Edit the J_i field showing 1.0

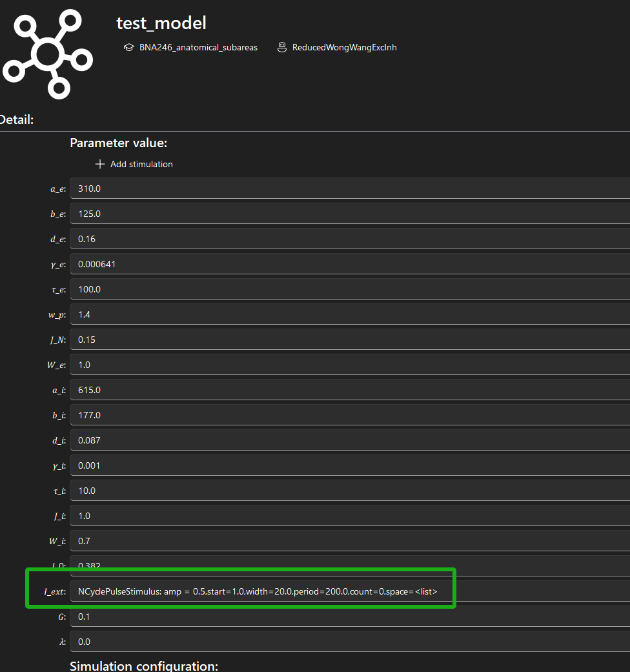(350, 516)
